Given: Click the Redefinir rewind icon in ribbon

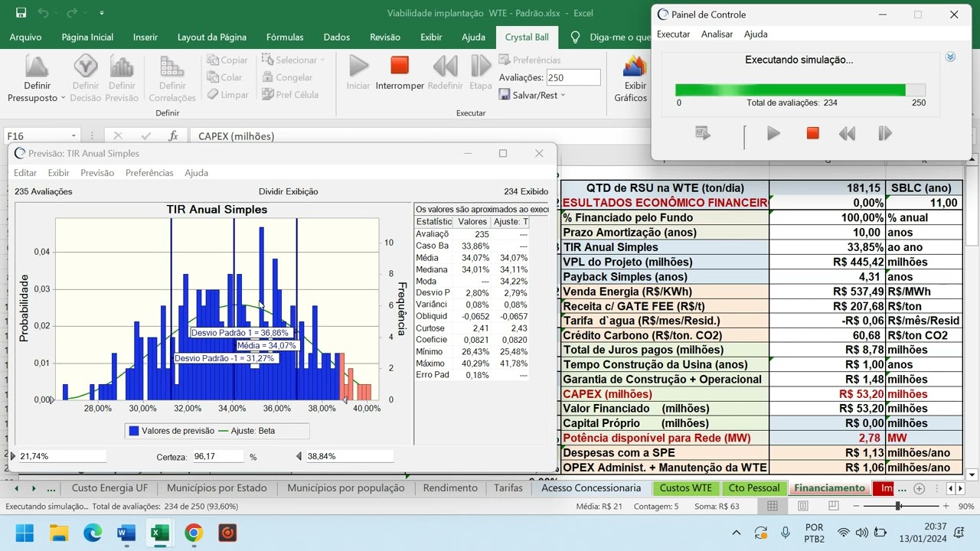Looking at the screenshot, I should pos(445,66).
